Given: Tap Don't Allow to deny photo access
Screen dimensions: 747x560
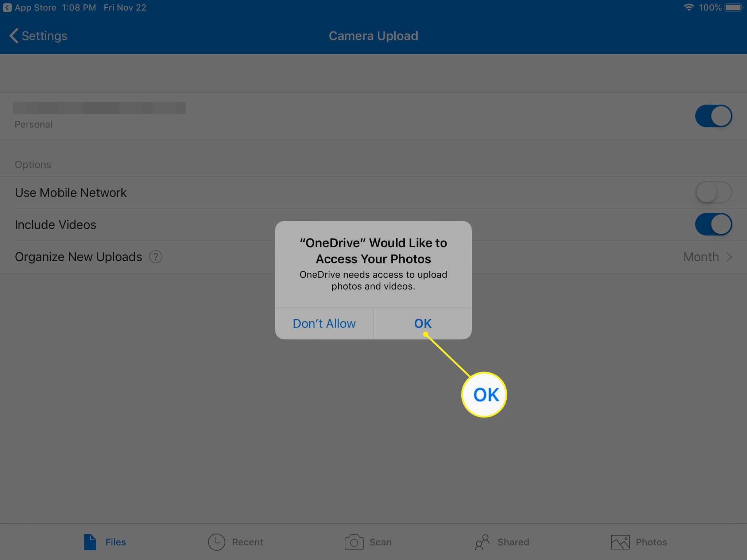Looking at the screenshot, I should (325, 323).
